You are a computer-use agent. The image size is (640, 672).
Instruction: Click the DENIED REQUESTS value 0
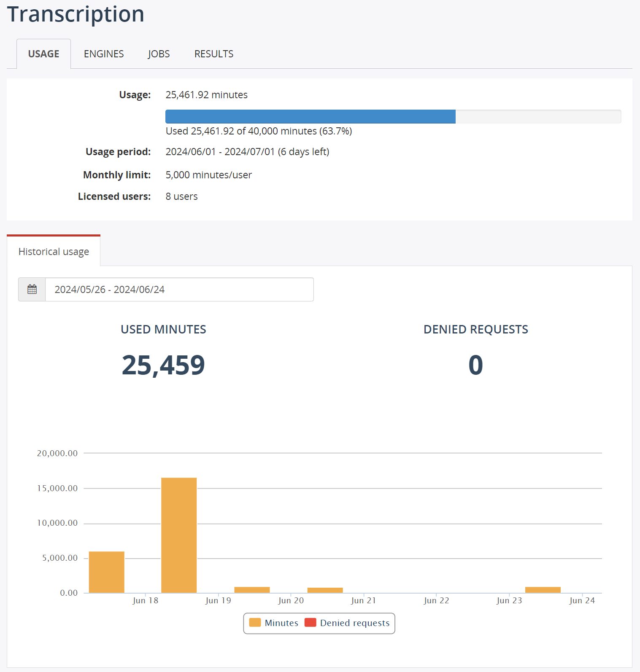[475, 365]
